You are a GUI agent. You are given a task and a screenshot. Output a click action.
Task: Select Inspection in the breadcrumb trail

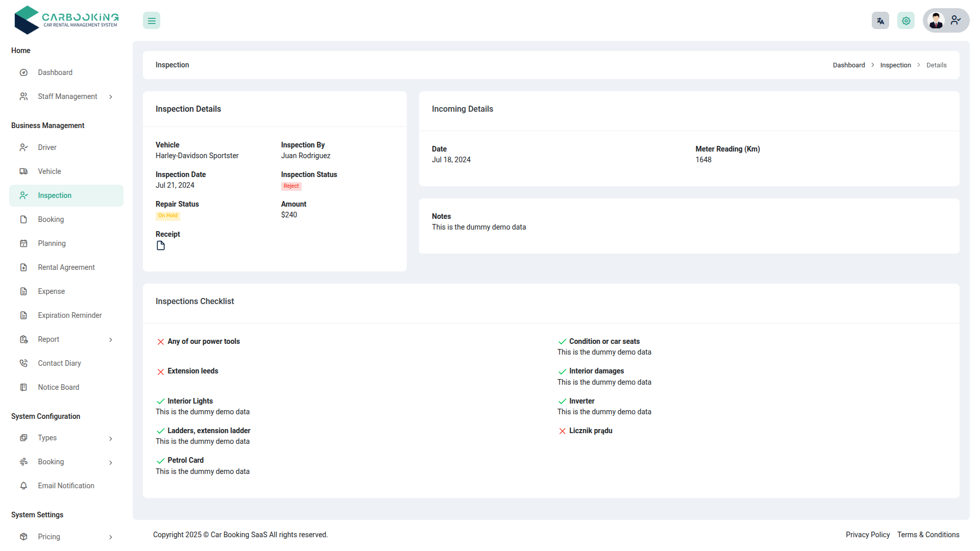point(895,65)
